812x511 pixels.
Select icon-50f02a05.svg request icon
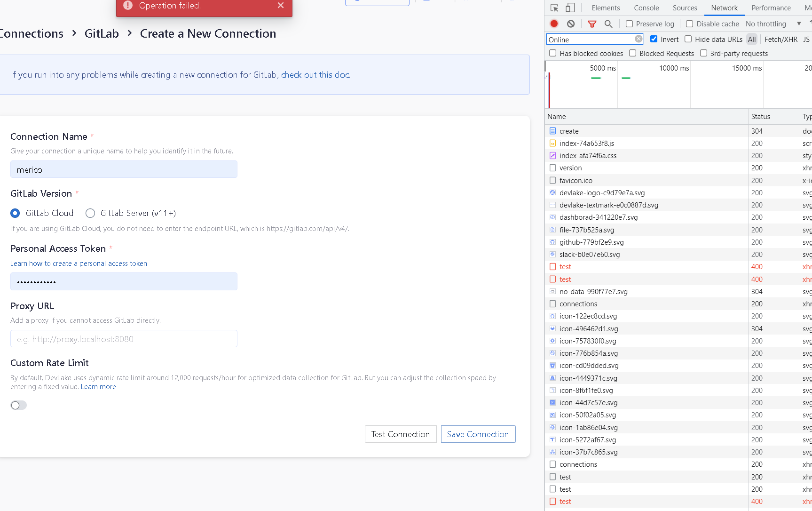(553, 415)
